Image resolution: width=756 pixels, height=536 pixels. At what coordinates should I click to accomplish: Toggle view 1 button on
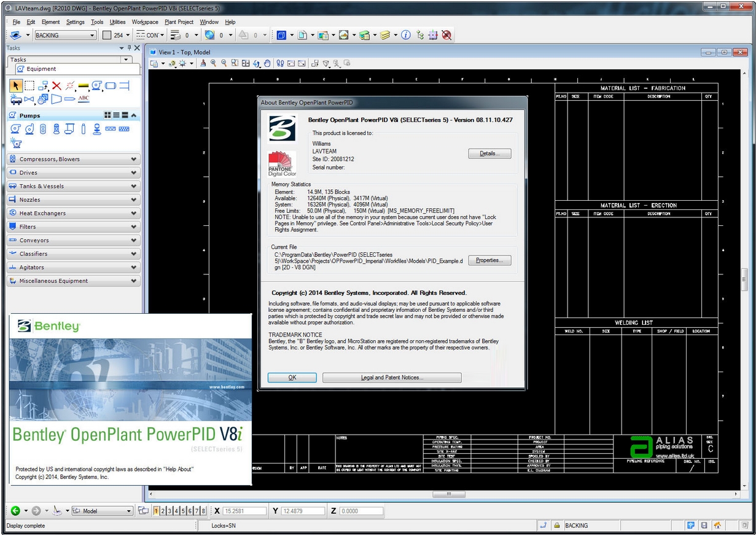click(157, 510)
